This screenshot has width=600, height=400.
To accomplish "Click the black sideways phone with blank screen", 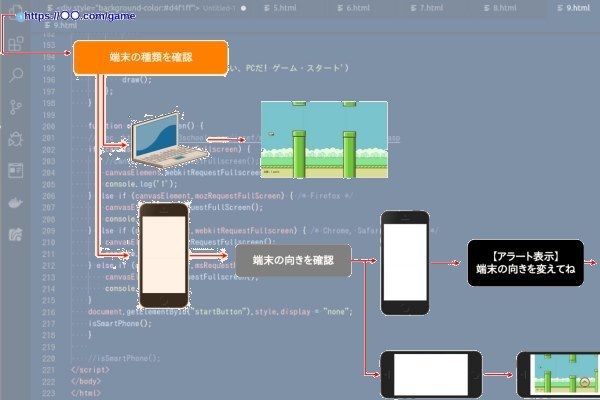I will coord(431,374).
